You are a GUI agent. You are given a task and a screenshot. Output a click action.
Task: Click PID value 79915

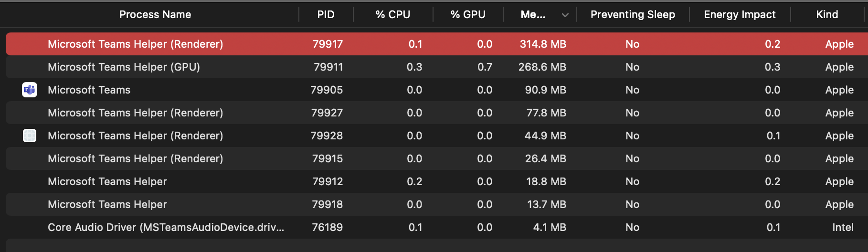[328, 158]
